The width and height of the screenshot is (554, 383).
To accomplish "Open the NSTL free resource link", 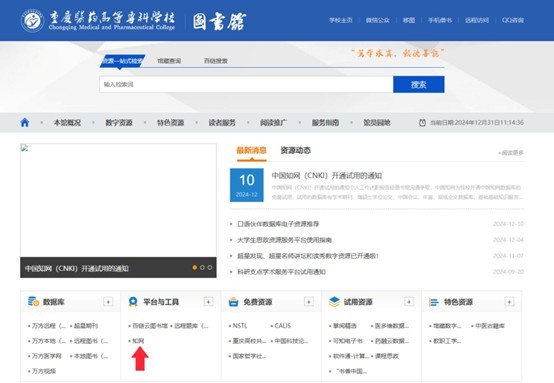I will 240,326.
